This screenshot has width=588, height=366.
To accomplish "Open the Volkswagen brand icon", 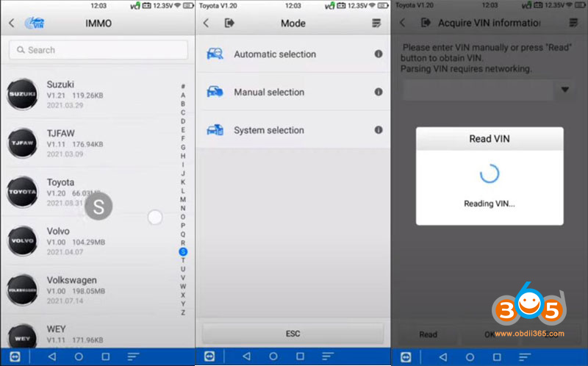I will (22, 290).
